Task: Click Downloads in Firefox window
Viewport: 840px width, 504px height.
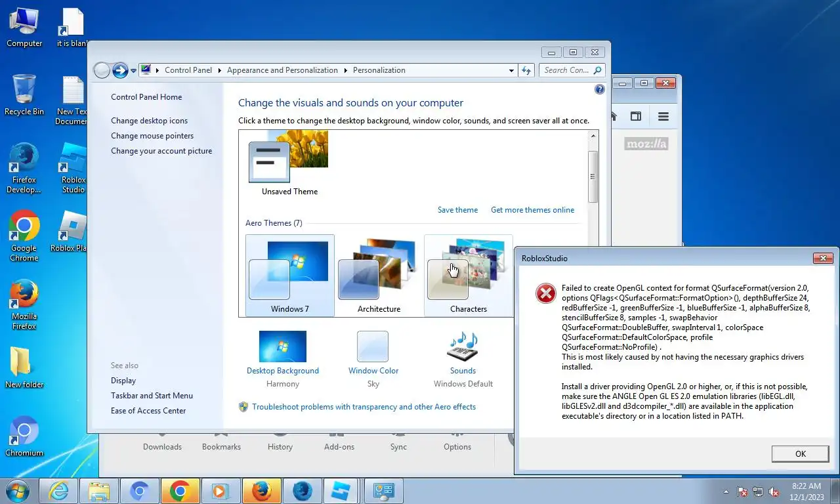Action: pyautogui.click(x=162, y=447)
